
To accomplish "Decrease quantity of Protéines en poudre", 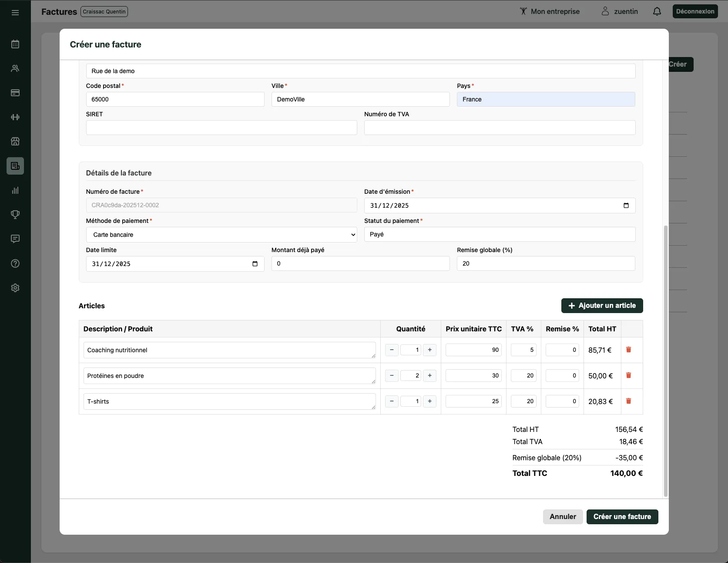I will (x=392, y=376).
